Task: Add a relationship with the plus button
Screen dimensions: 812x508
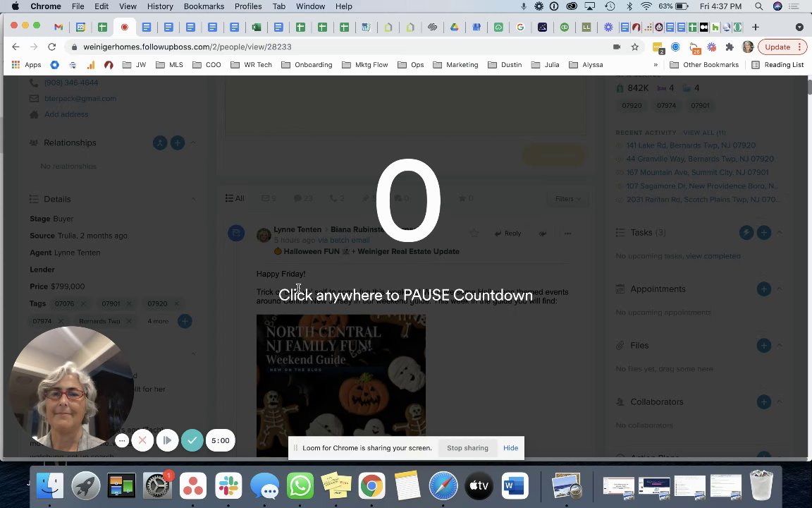Action: tap(178, 143)
